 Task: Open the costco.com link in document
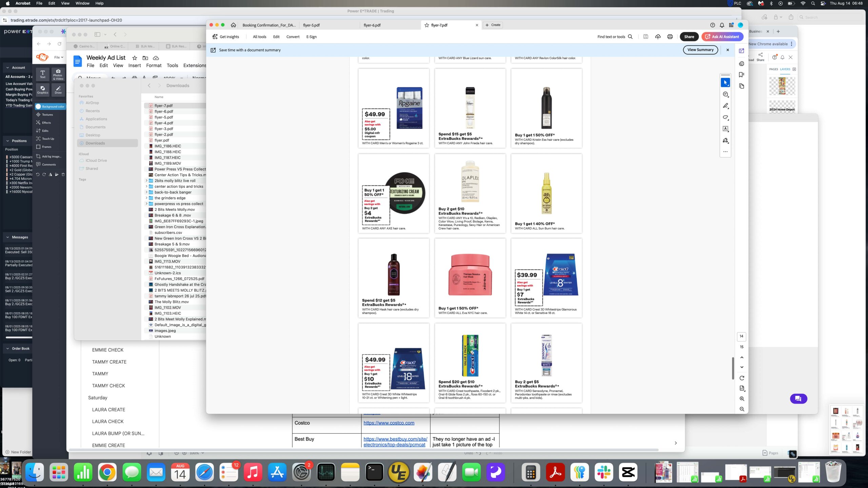(389, 423)
